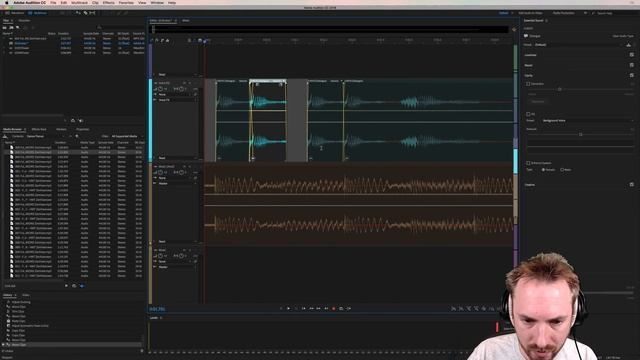
Task: Click the Effects (fx) icon above track headers
Action: tap(157, 40)
